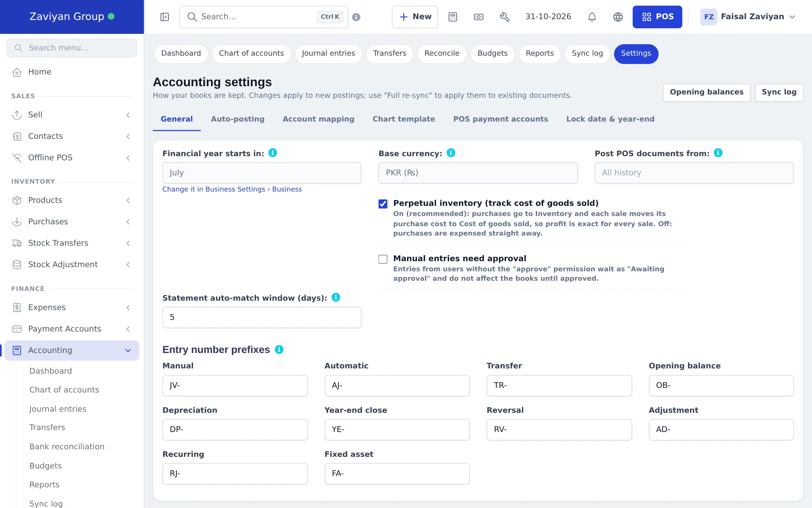Switch to the Account mapping tab
The width and height of the screenshot is (812, 508).
318,119
